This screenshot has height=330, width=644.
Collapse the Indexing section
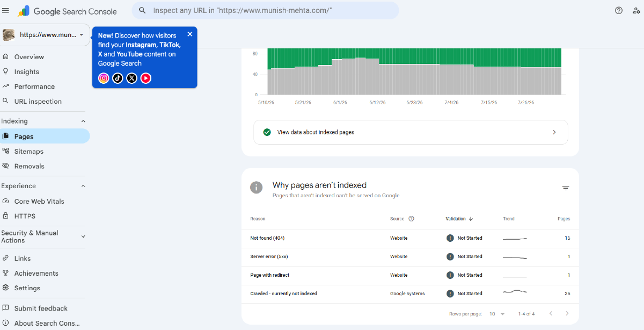(83, 121)
